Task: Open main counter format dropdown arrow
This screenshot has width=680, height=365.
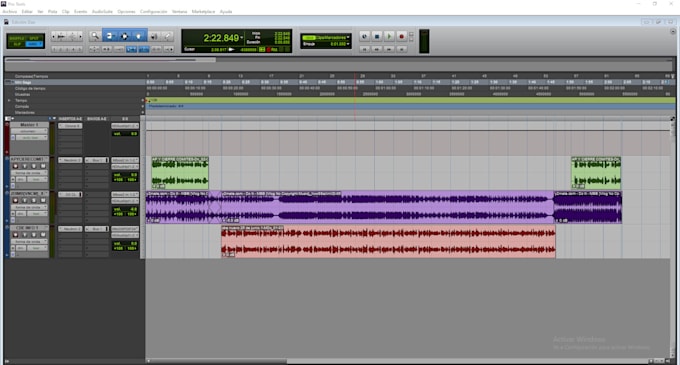Action: (x=242, y=38)
